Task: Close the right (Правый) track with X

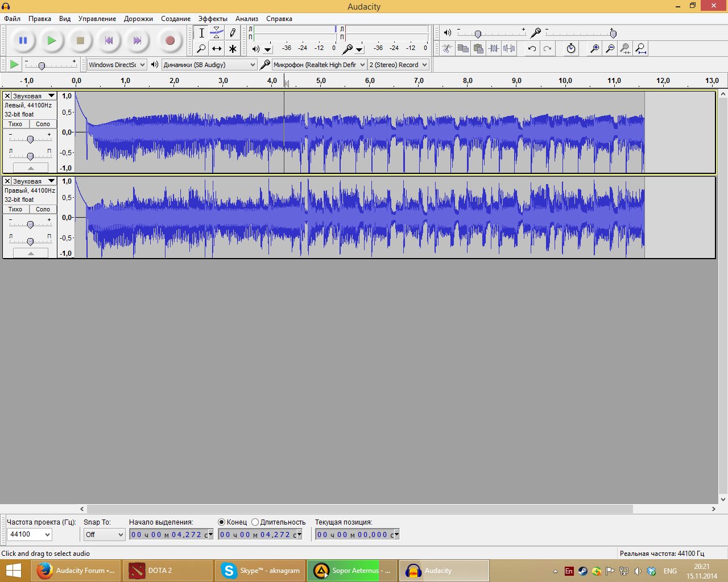Action: tap(7, 181)
